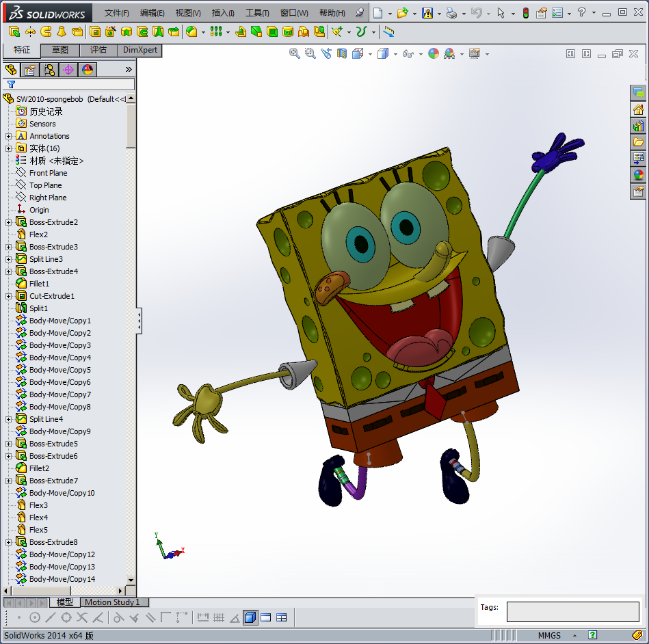The image size is (649, 644).
Task: Expand the Split Line4 feature
Action: pos(8,419)
